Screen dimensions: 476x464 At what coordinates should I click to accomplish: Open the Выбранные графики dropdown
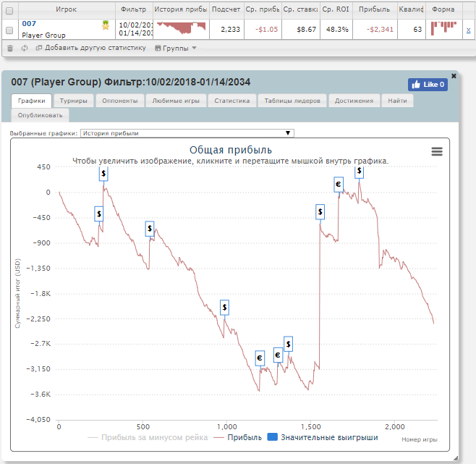coord(187,133)
